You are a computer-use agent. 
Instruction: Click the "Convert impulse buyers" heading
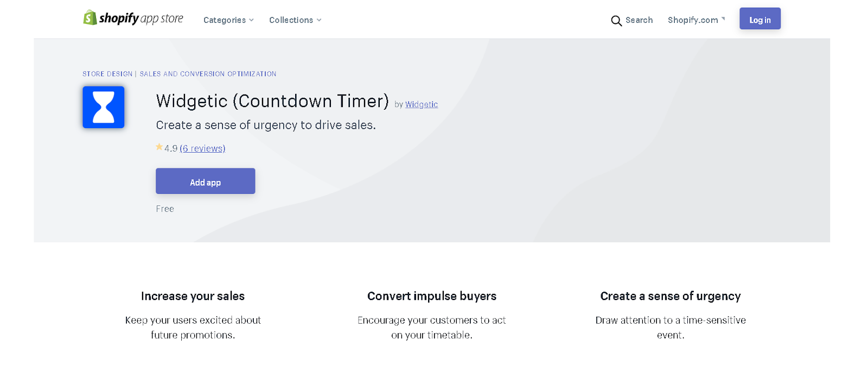click(432, 296)
